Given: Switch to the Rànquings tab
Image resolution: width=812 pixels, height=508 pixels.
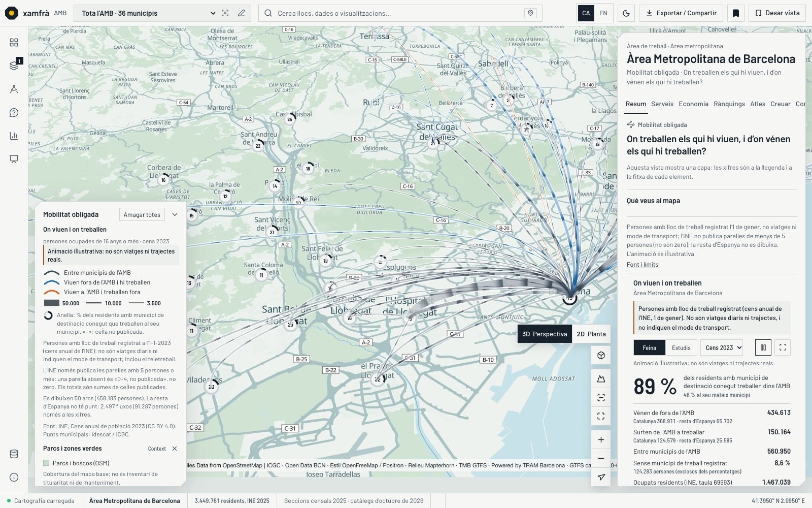Looking at the screenshot, I should (x=729, y=104).
